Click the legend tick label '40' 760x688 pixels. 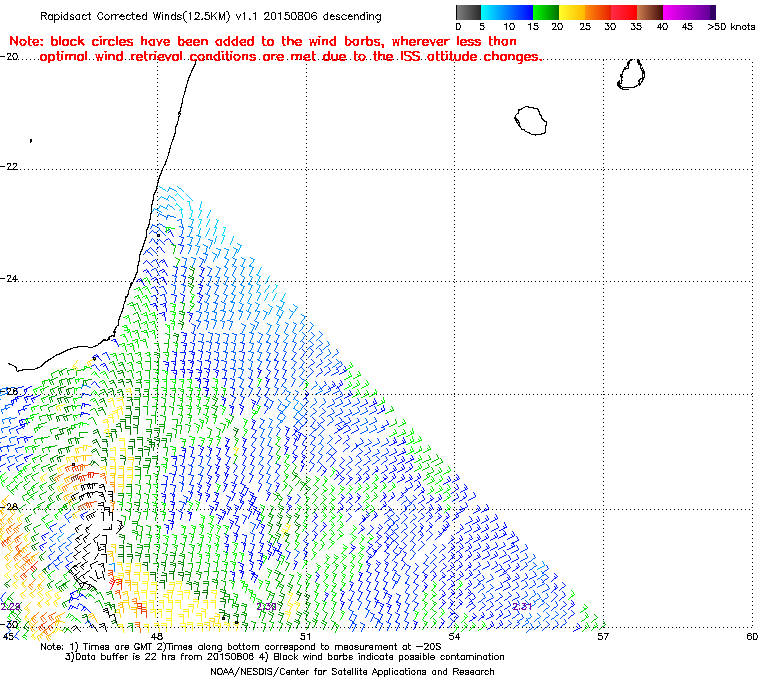click(x=662, y=27)
